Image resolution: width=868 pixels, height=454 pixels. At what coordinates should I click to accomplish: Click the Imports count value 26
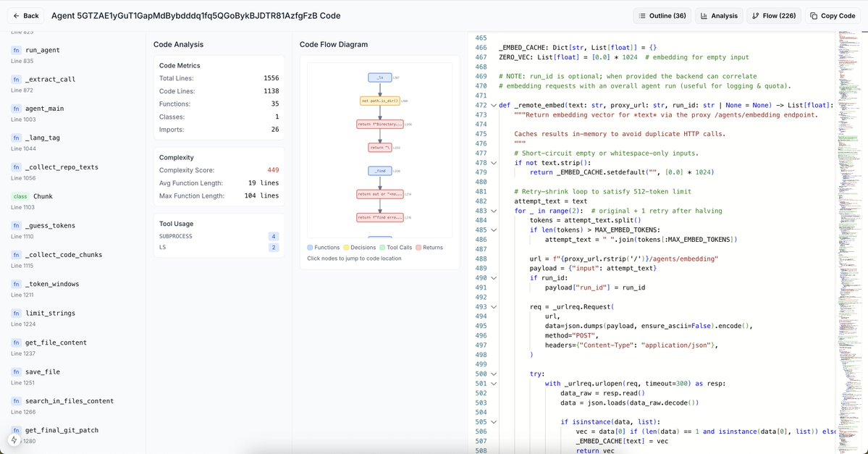(275, 130)
